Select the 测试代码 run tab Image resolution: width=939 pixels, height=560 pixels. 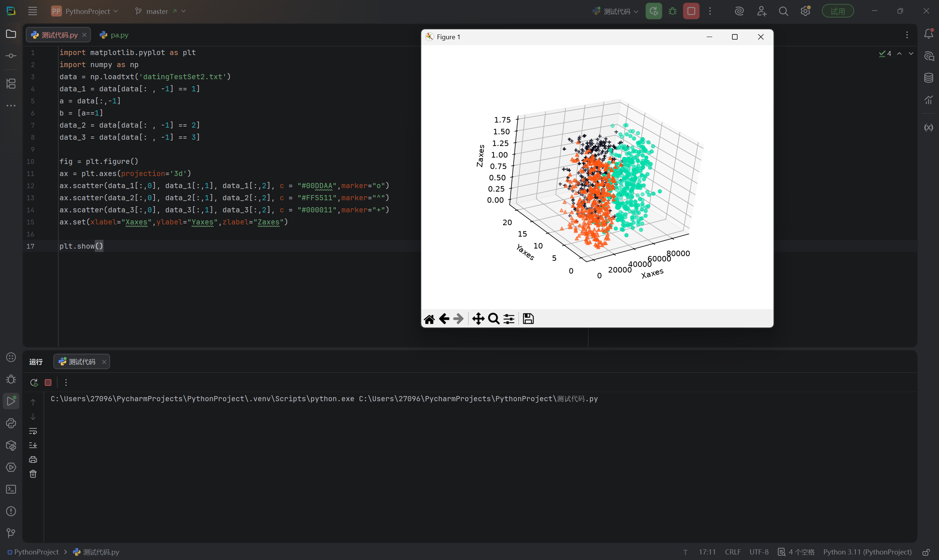coord(81,362)
